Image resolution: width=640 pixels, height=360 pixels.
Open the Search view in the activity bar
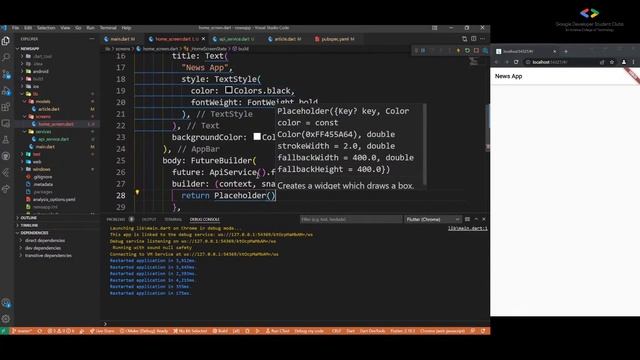click(x=6, y=57)
